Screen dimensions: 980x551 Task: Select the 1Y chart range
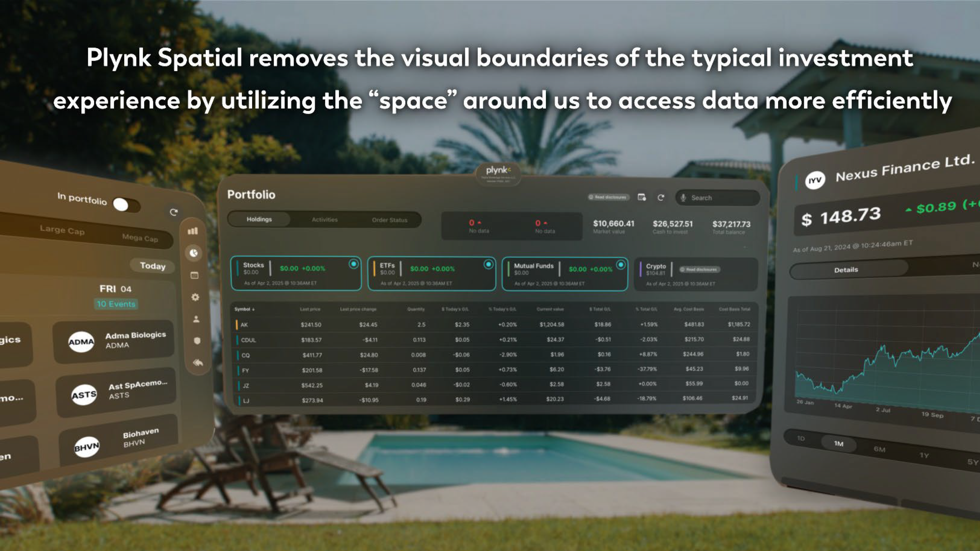(x=924, y=455)
